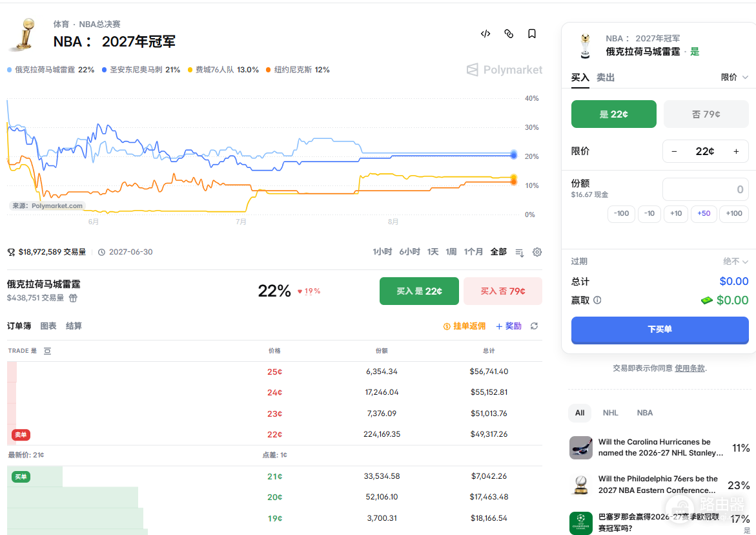Click the 挂单返佣 rebate link
The image size is (756, 535).
(464, 326)
